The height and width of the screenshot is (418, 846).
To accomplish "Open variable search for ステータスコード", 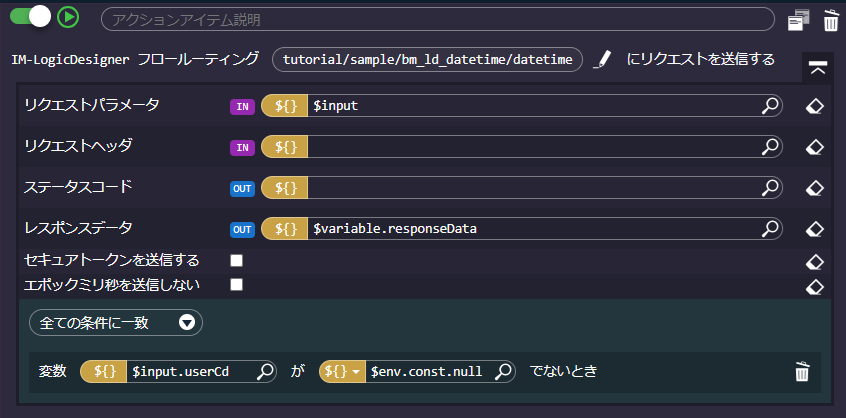I will coord(770,188).
